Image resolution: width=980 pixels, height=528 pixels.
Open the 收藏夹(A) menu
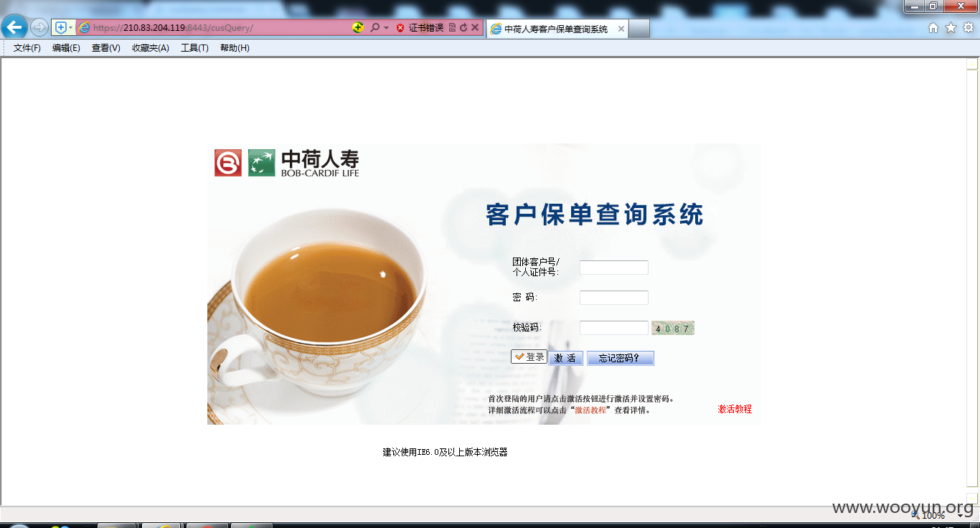pyautogui.click(x=151, y=48)
